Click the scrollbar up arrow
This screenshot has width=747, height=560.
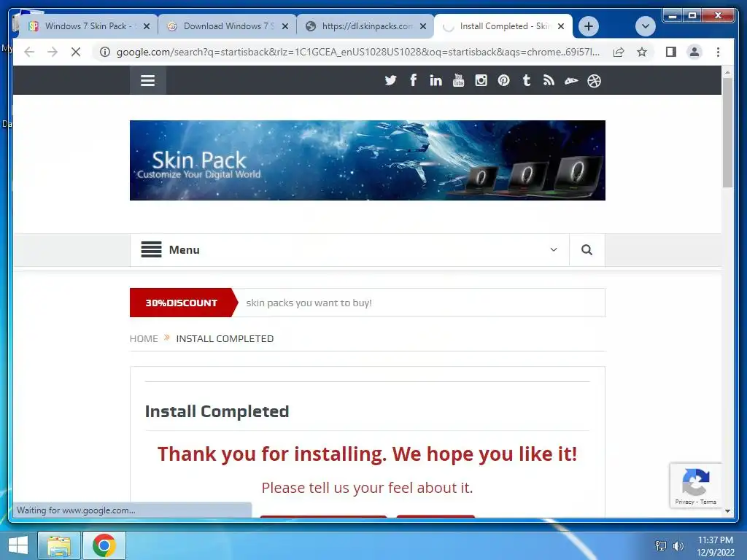pos(727,72)
